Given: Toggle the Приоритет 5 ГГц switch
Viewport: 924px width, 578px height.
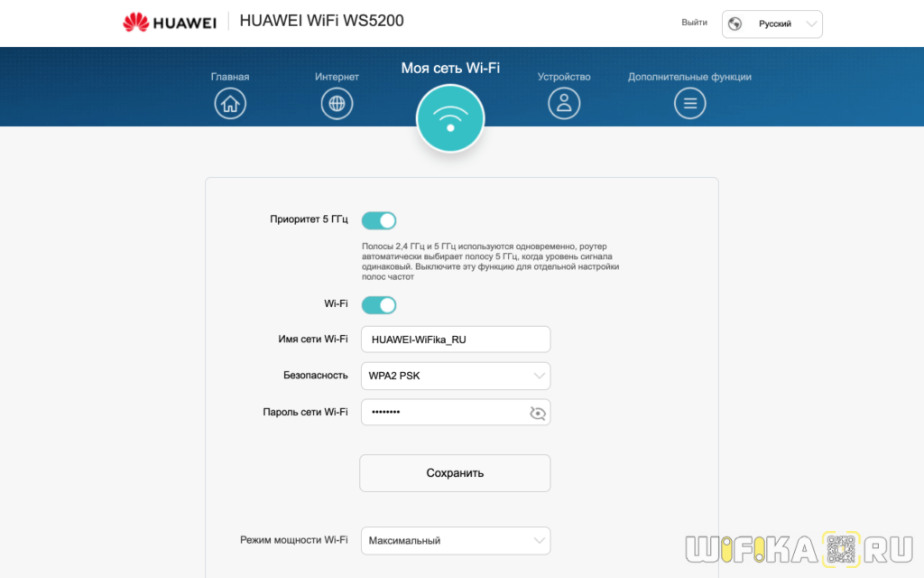Looking at the screenshot, I should click(378, 220).
